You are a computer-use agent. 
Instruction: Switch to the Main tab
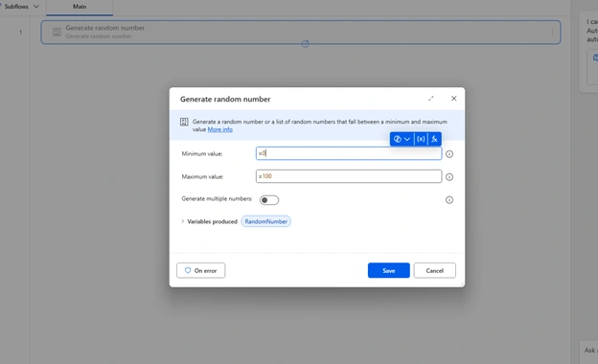click(x=80, y=7)
